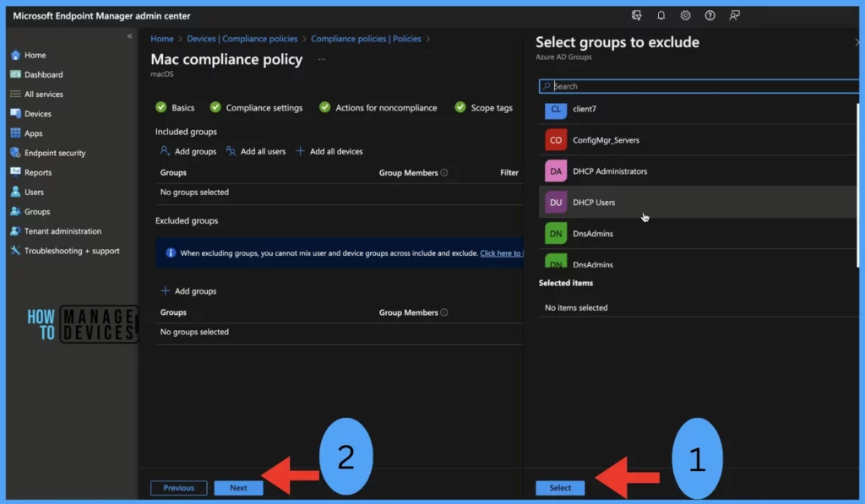The height and width of the screenshot is (504, 865).
Task: Click Add groups under Included groups
Action: [188, 151]
